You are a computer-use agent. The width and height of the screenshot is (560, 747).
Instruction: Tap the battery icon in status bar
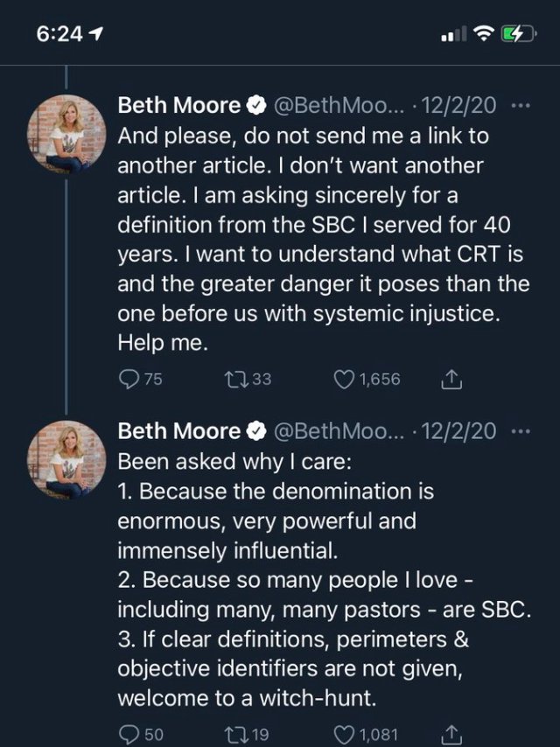point(516,34)
